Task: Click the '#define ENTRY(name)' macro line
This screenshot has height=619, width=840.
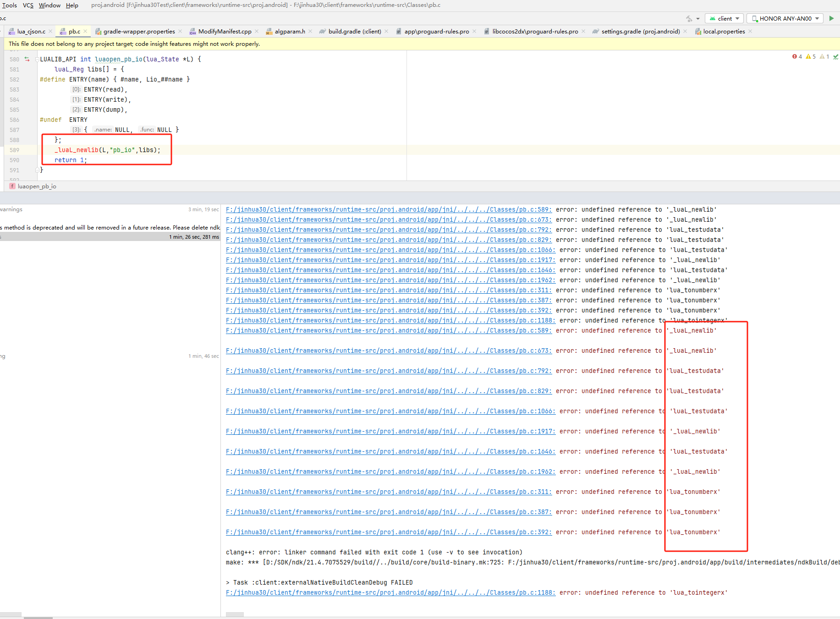Action: pyautogui.click(x=115, y=79)
